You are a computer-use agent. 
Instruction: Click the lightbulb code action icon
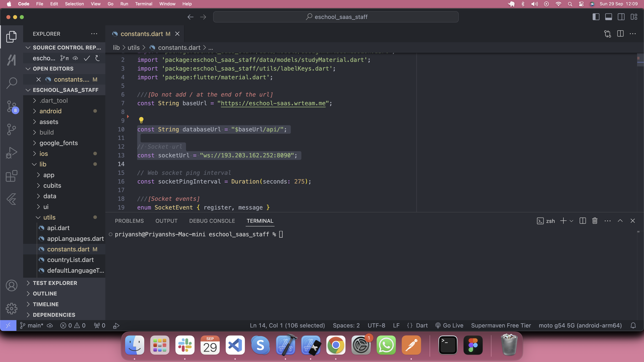[141, 120]
